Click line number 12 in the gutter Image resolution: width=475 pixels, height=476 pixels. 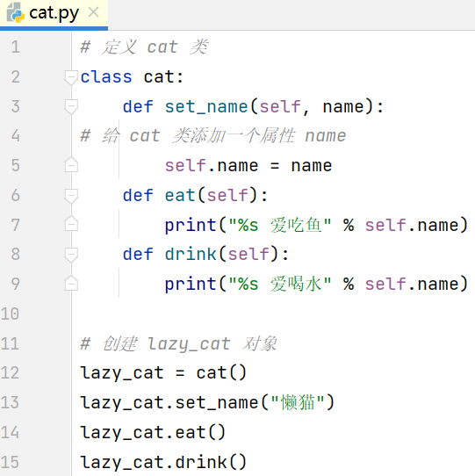10,372
